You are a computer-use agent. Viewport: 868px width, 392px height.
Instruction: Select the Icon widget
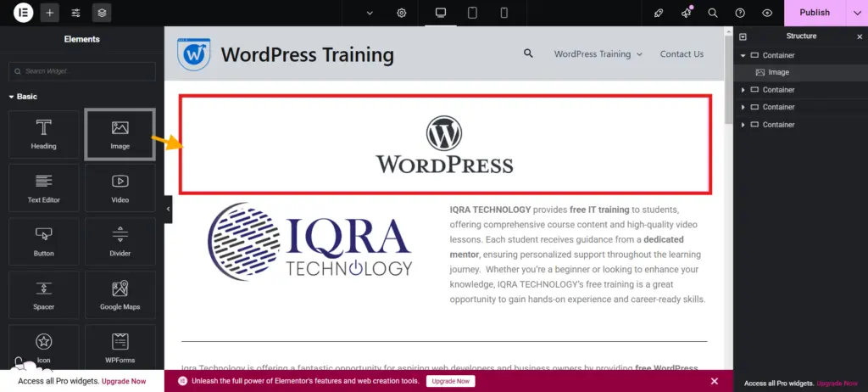coord(44,348)
